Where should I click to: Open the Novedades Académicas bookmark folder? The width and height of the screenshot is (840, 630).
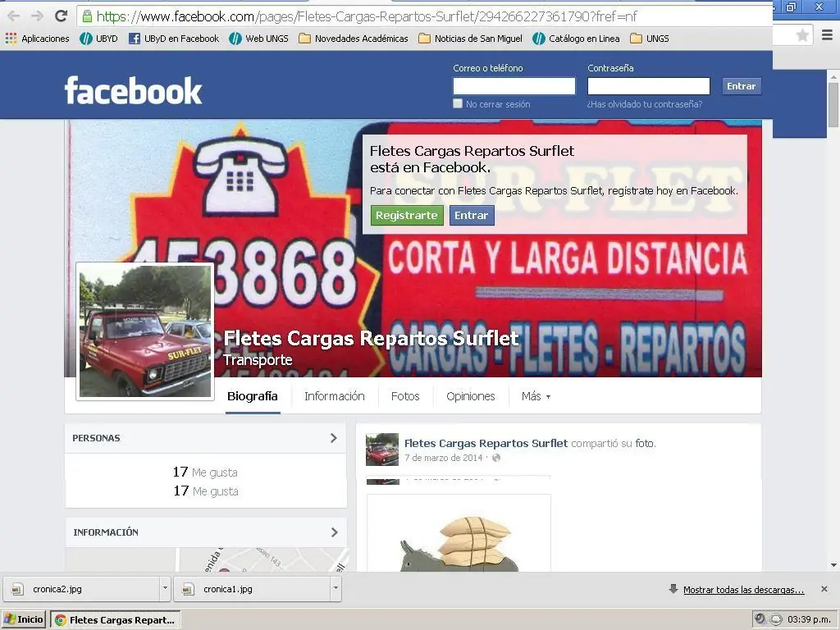coord(353,39)
